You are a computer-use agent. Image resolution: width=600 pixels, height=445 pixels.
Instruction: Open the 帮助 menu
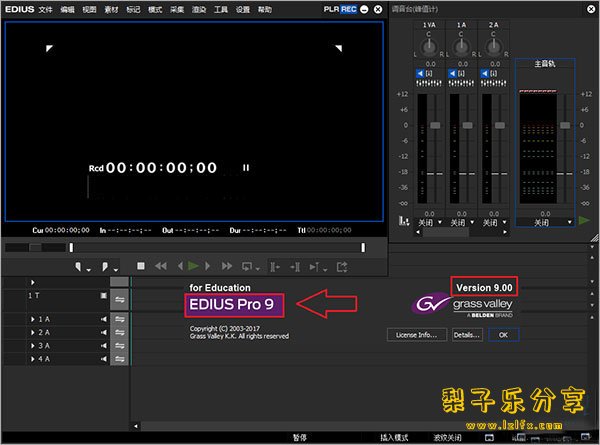coord(265,10)
